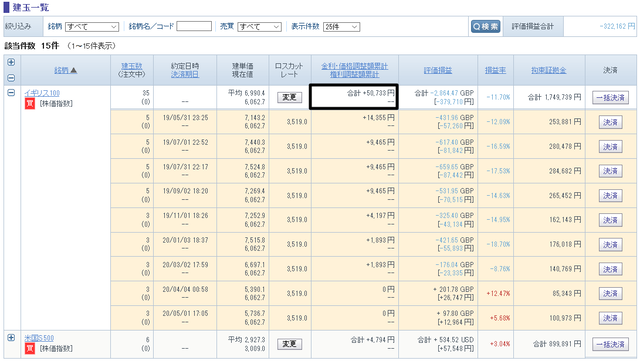The height and width of the screenshot is (361, 640).
Task: Sort by the 建玉数 column header
Action: tap(131, 66)
